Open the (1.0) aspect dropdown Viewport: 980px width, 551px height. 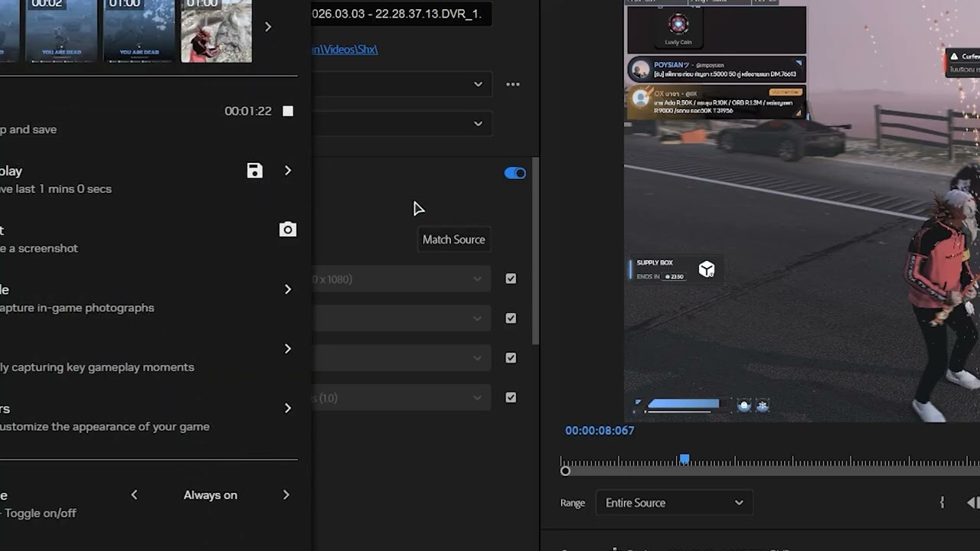[x=401, y=398]
